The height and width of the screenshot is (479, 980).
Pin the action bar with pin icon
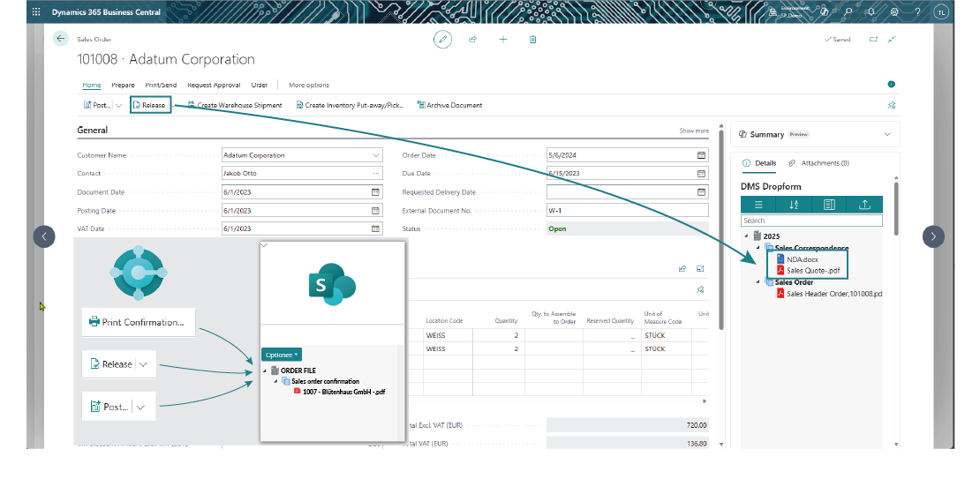pyautogui.click(x=892, y=105)
